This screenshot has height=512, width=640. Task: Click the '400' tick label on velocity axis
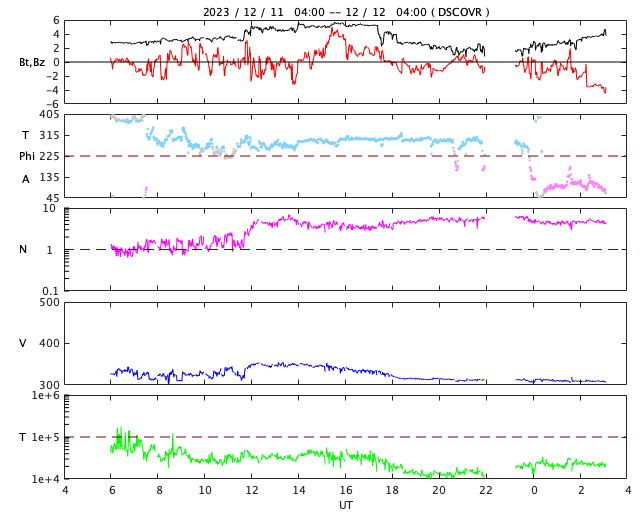pyautogui.click(x=49, y=343)
